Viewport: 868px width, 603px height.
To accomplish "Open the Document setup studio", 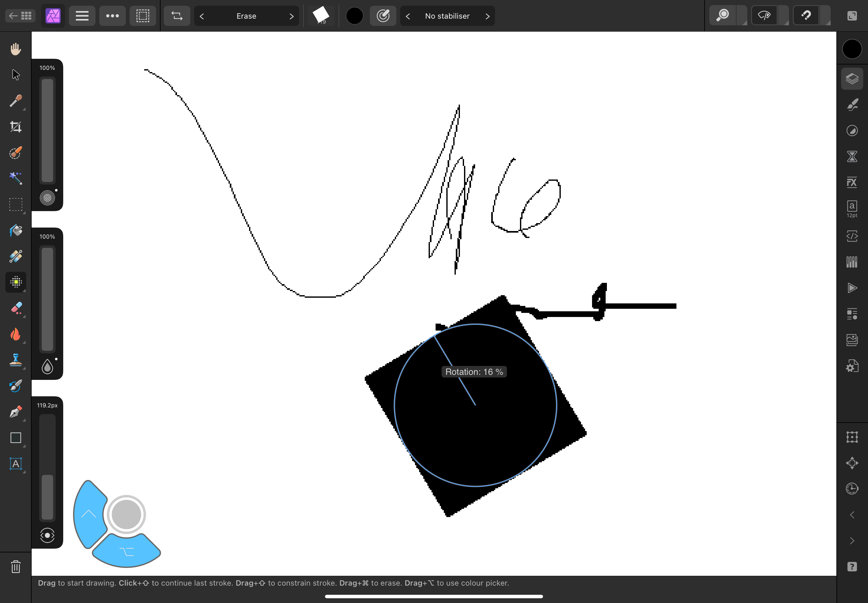I will (x=852, y=366).
